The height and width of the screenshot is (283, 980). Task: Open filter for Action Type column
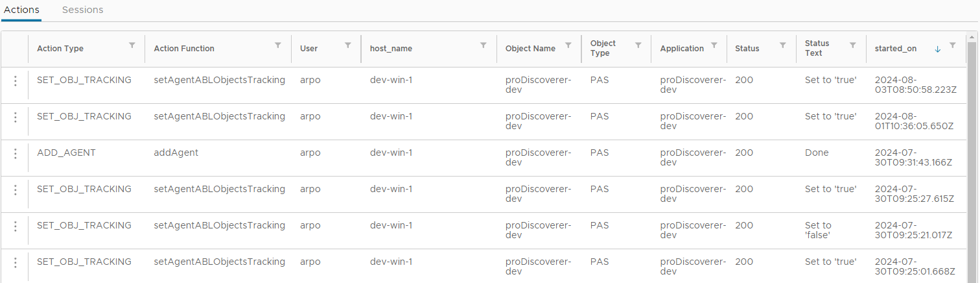[132, 45]
